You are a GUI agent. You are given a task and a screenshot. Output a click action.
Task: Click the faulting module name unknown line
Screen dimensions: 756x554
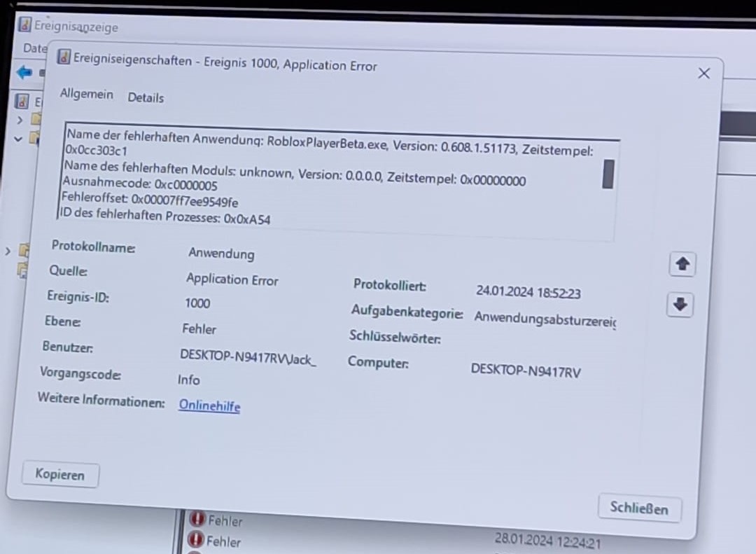pyautogui.click(x=295, y=173)
